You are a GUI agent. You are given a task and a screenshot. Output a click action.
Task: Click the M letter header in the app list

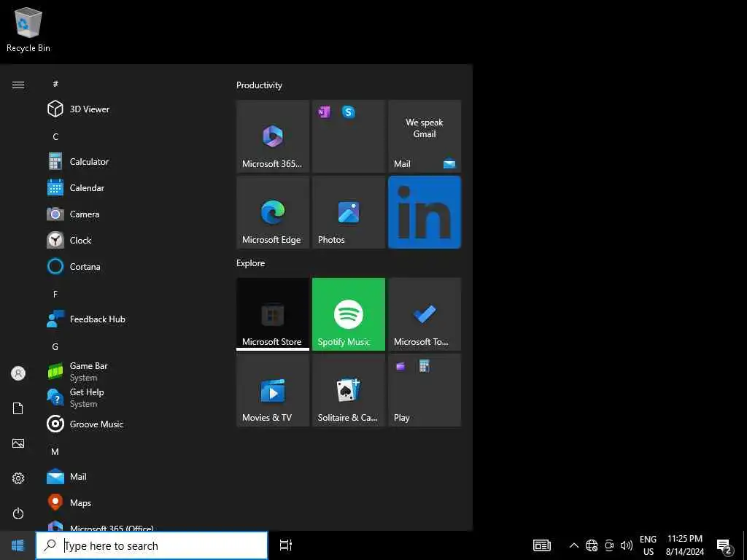[55, 451]
